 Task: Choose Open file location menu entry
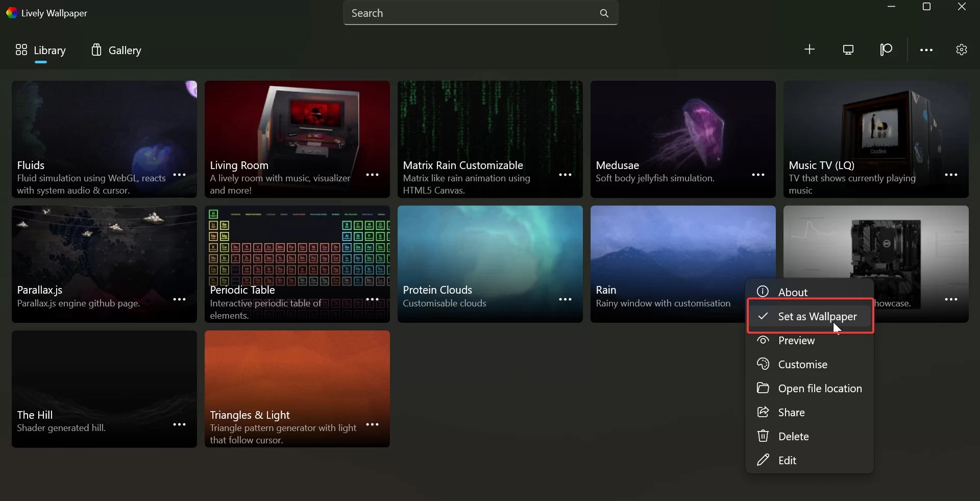[810, 388]
